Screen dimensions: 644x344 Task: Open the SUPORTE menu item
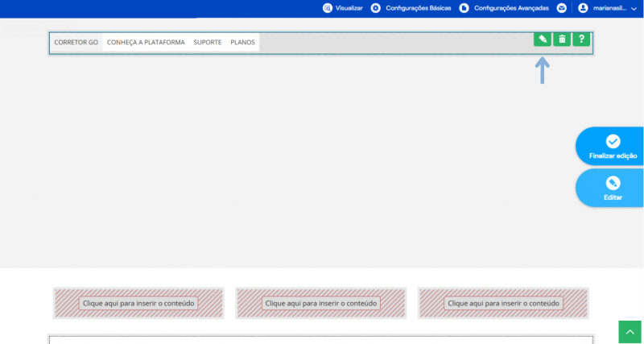coord(208,43)
